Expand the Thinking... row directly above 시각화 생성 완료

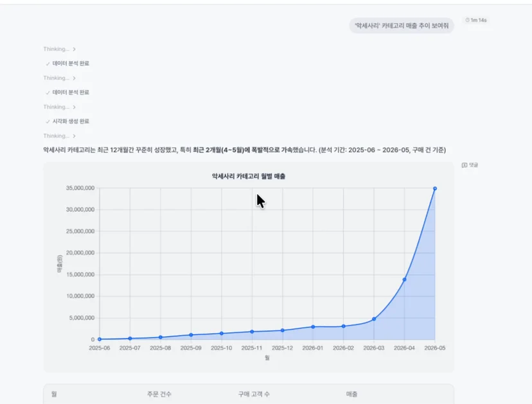[59, 107]
